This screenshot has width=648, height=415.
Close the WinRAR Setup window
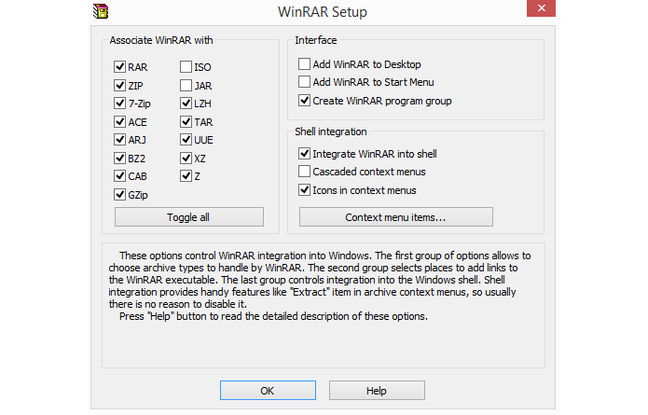(x=541, y=8)
